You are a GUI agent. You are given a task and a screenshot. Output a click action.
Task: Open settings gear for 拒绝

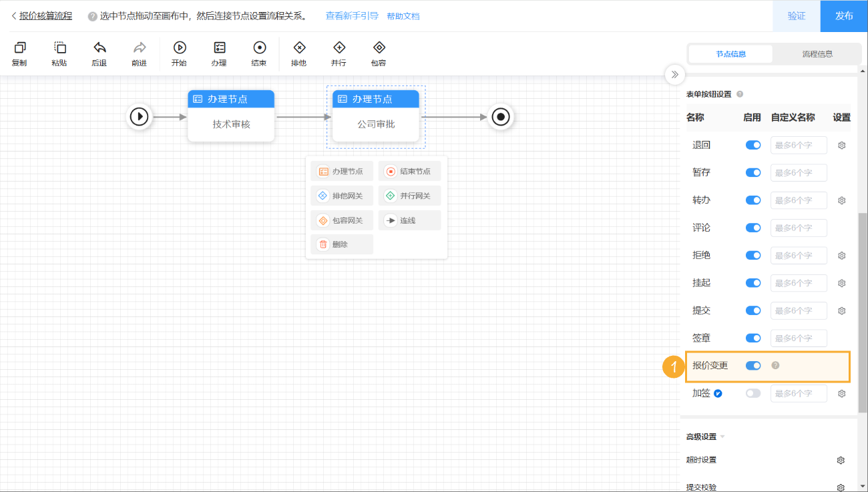[841, 255]
